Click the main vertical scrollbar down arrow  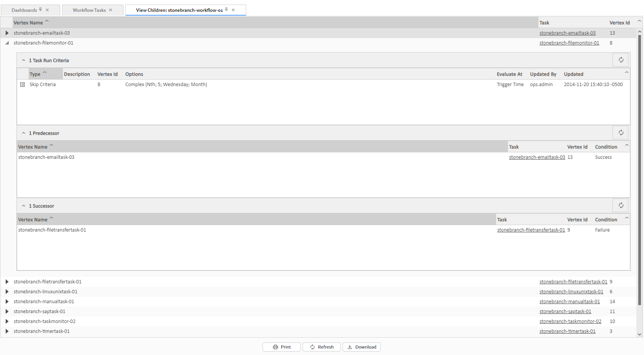(x=639, y=334)
